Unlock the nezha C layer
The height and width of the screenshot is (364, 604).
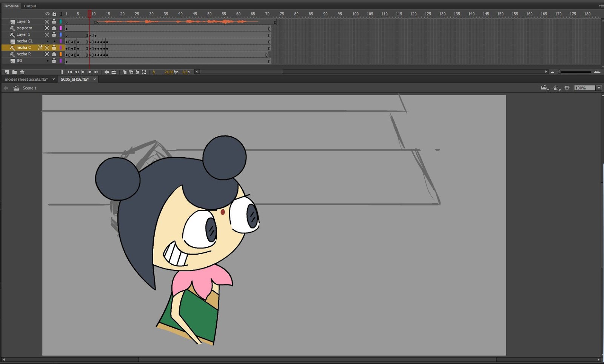point(54,48)
